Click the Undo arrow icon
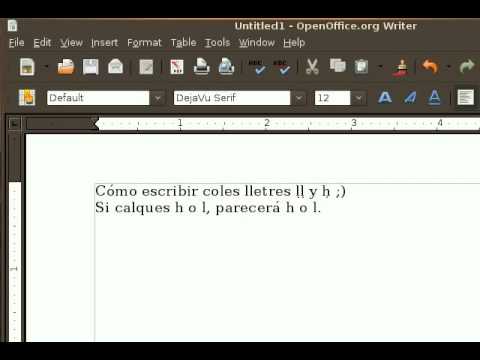Viewport: 480px width, 360px height. tap(430, 67)
